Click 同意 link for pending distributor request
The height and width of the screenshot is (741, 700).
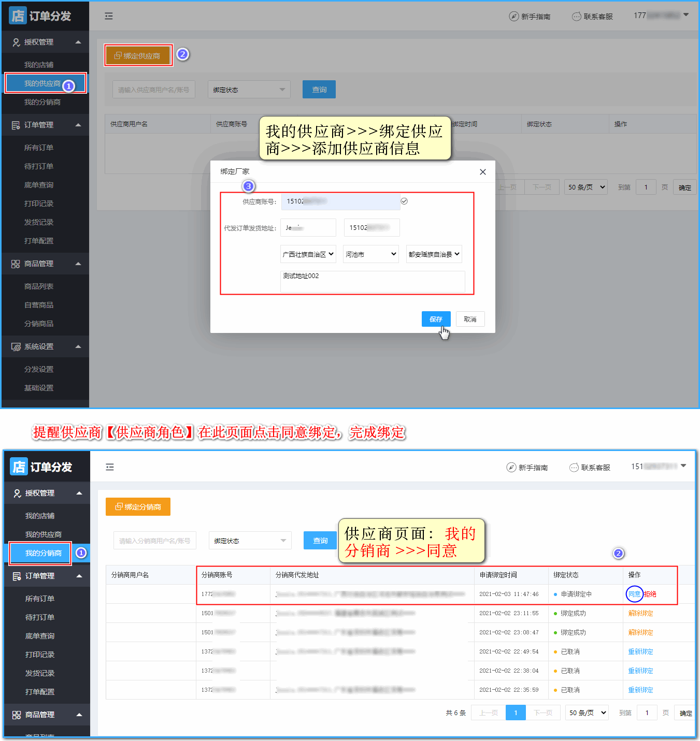pos(634,594)
